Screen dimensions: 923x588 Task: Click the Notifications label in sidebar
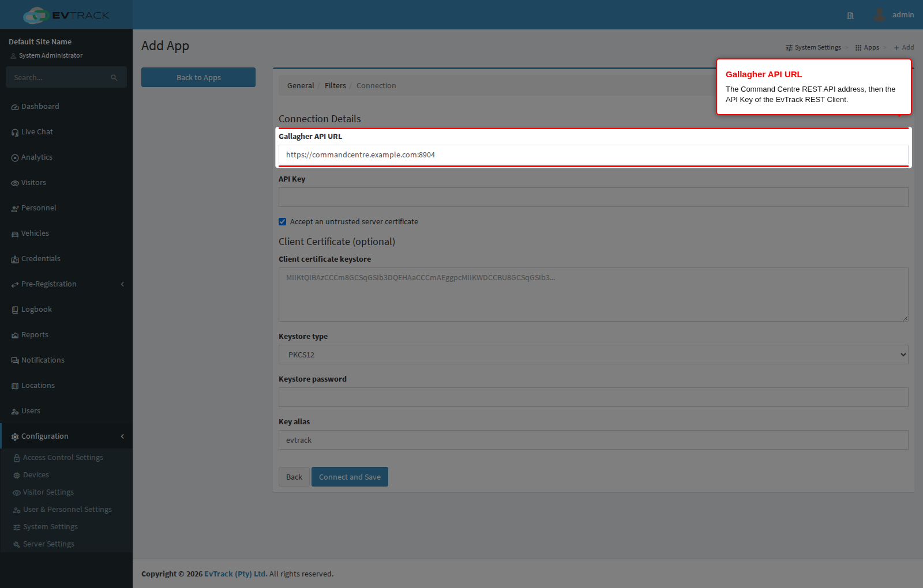[43, 360]
